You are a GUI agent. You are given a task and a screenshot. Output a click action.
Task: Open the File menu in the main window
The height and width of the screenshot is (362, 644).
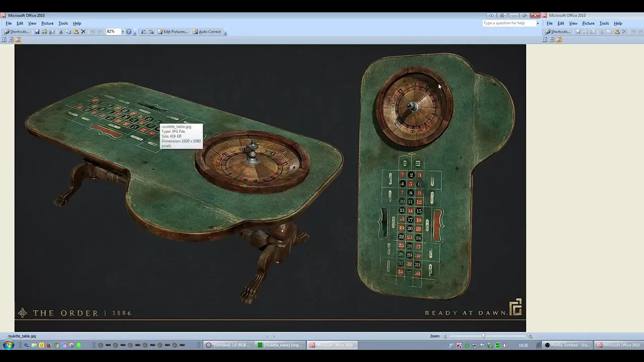pos(9,23)
